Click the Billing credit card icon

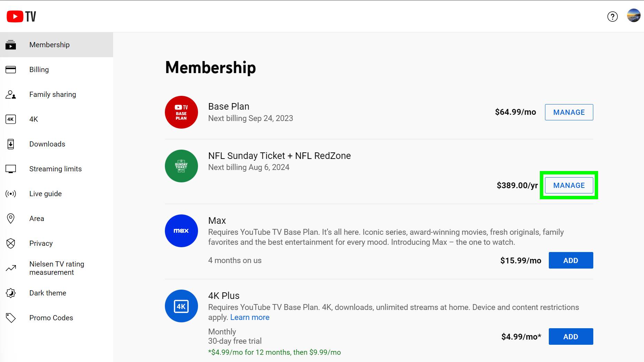click(11, 70)
